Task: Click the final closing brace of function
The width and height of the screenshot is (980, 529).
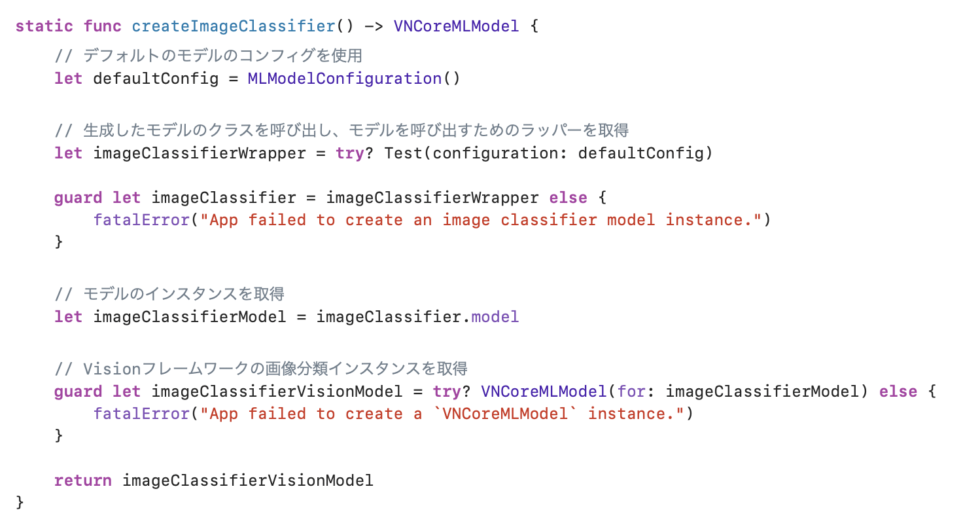Action: point(20,503)
